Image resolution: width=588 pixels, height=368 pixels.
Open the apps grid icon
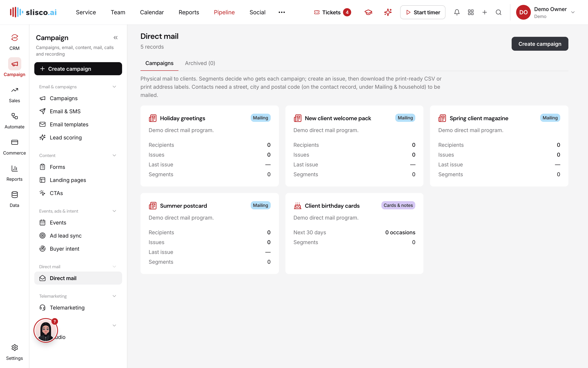coord(471,12)
